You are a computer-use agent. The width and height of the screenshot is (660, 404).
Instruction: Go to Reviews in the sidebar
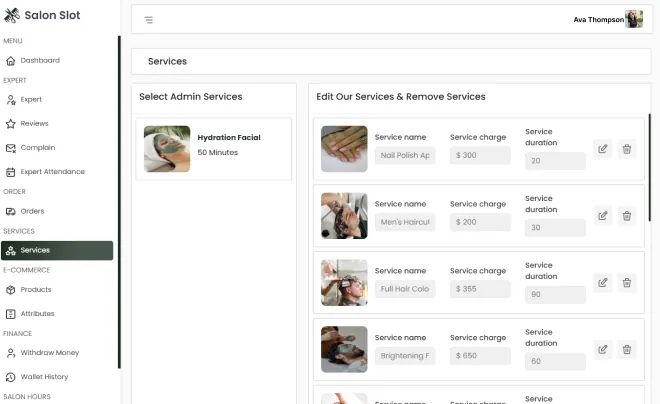tap(57, 124)
